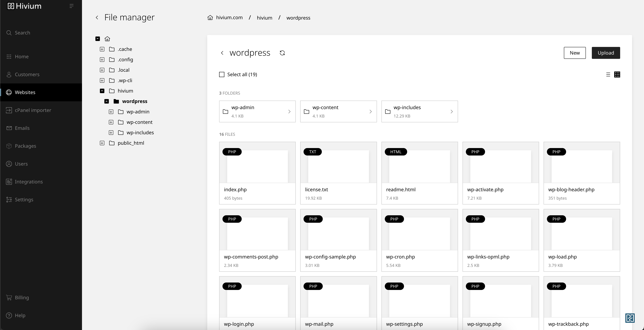Click the Packages box icon
The width and height of the screenshot is (644, 330).
pyautogui.click(x=9, y=146)
